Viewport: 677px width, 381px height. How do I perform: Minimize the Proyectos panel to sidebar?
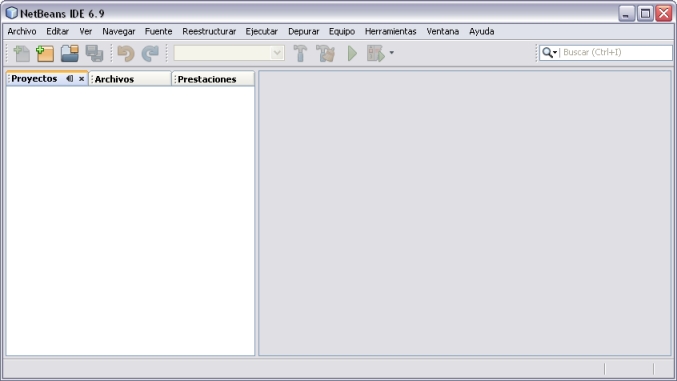[x=70, y=79]
